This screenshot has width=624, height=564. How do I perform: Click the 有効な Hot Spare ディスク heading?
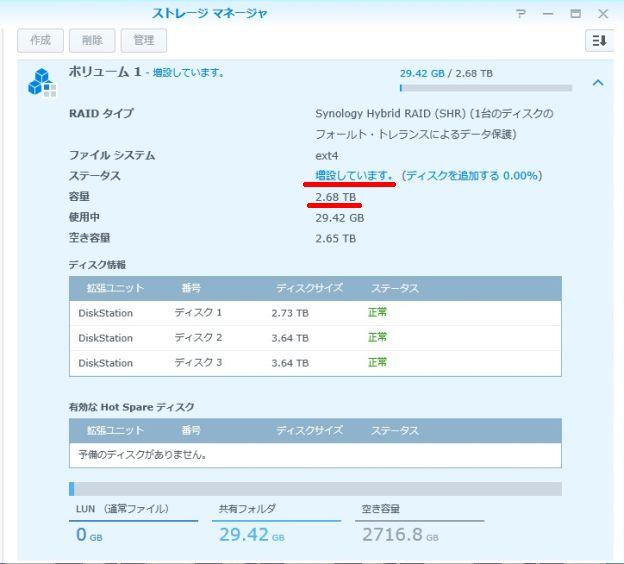pos(131,407)
